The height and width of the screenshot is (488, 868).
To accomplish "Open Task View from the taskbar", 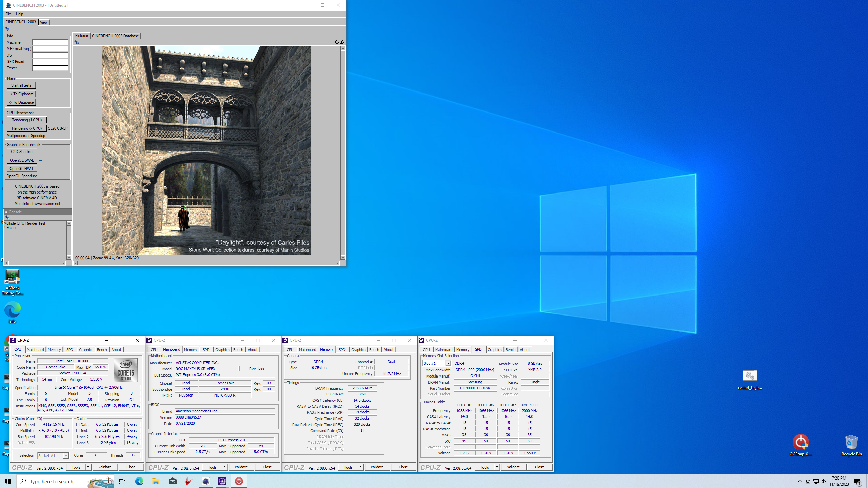I will [122, 481].
